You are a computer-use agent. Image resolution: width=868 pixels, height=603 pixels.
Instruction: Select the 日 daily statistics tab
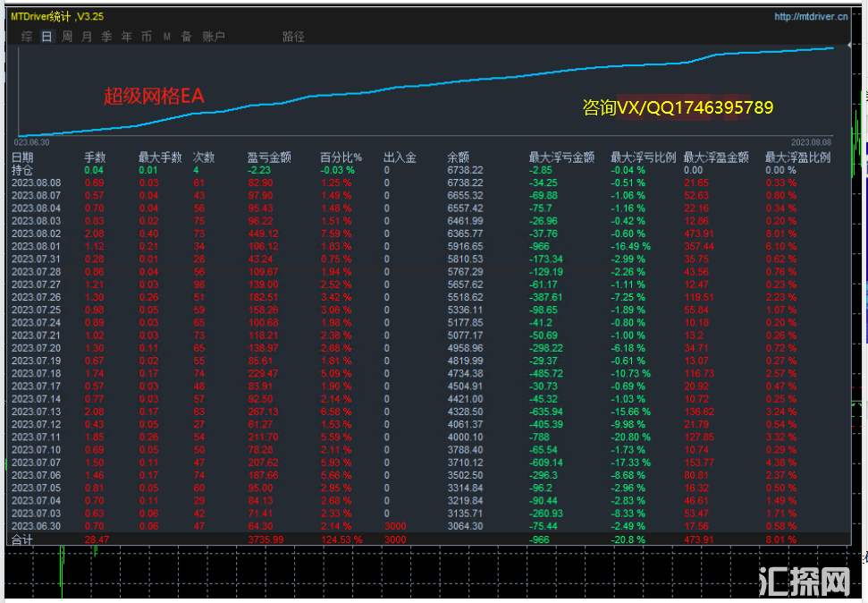[x=46, y=37]
